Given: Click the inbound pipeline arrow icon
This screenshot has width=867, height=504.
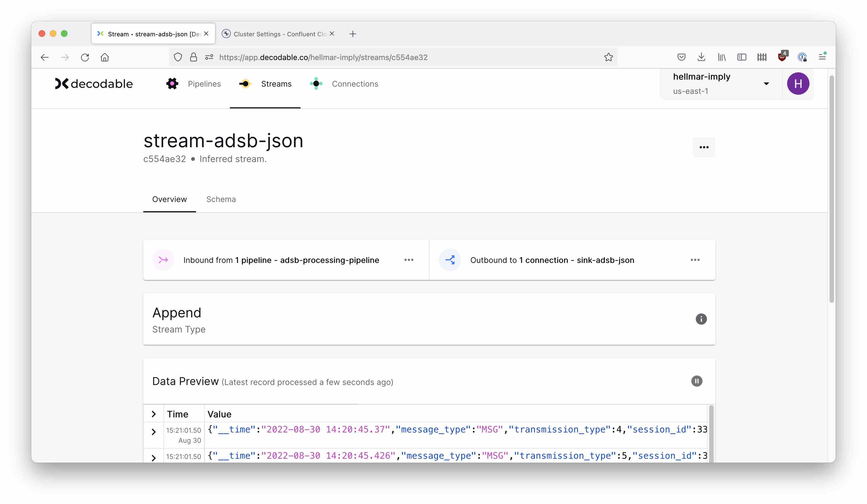Looking at the screenshot, I should coord(163,260).
